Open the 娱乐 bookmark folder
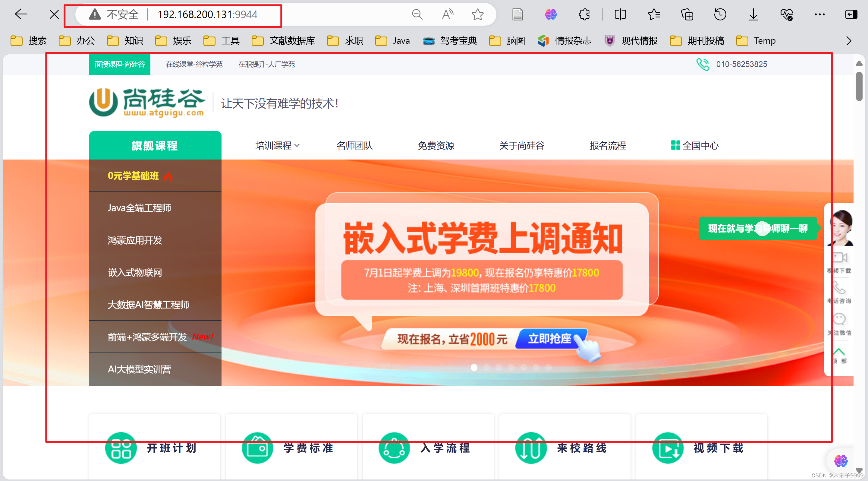This screenshot has width=868, height=481. (x=173, y=41)
